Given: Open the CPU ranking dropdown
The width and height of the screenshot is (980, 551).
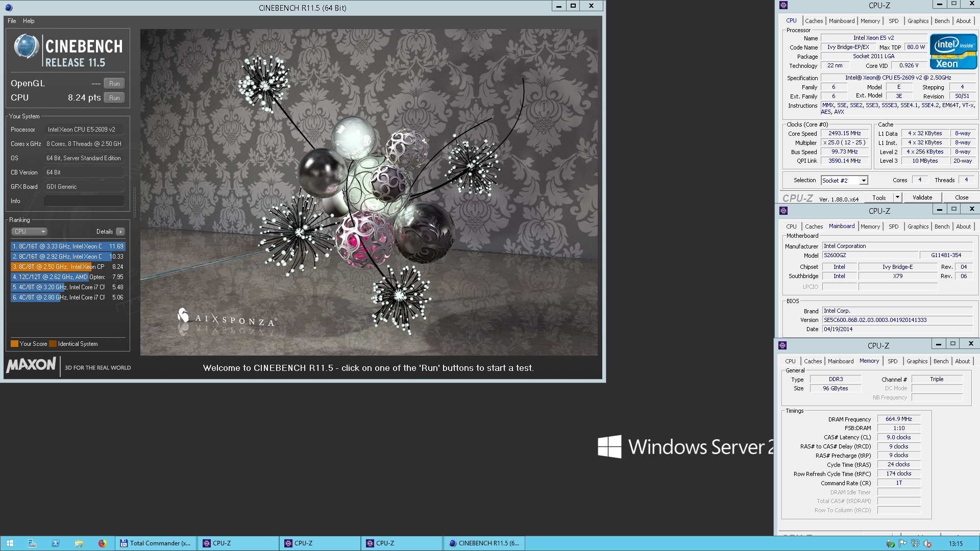Looking at the screenshot, I should coord(30,232).
